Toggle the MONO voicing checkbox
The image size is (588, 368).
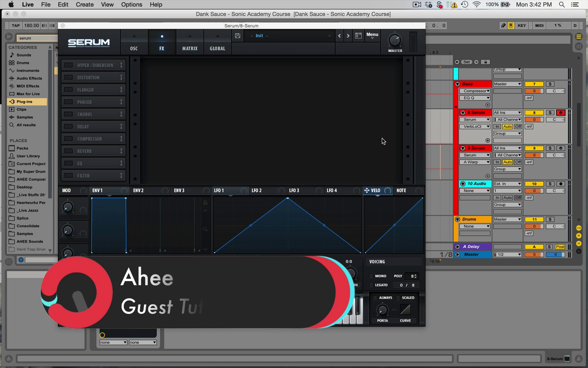371,276
